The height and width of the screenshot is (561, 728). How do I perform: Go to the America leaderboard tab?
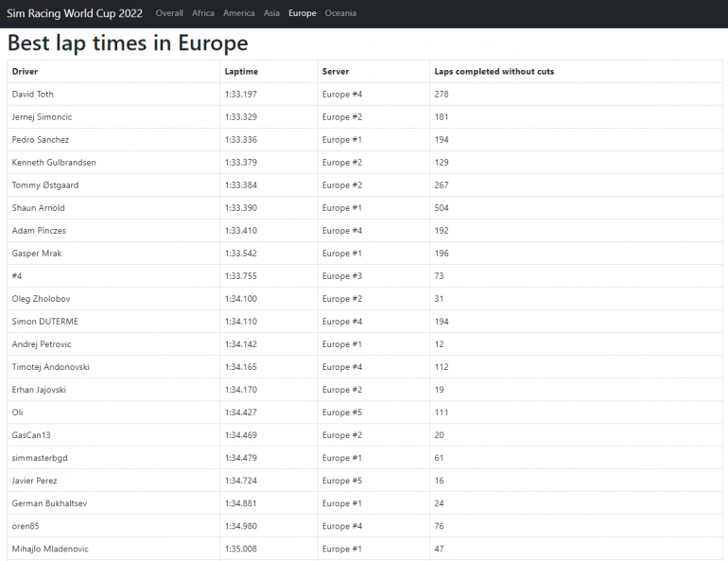coord(239,13)
